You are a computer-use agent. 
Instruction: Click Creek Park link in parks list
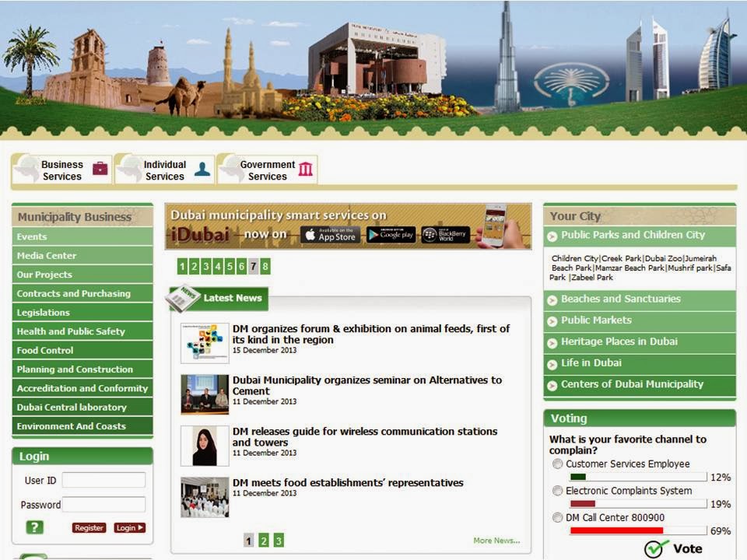point(621,258)
